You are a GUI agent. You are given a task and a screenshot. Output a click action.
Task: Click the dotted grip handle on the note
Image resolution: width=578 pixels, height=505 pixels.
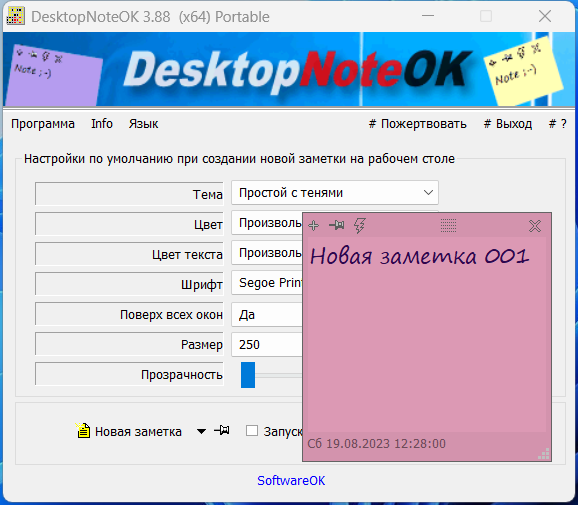(448, 225)
